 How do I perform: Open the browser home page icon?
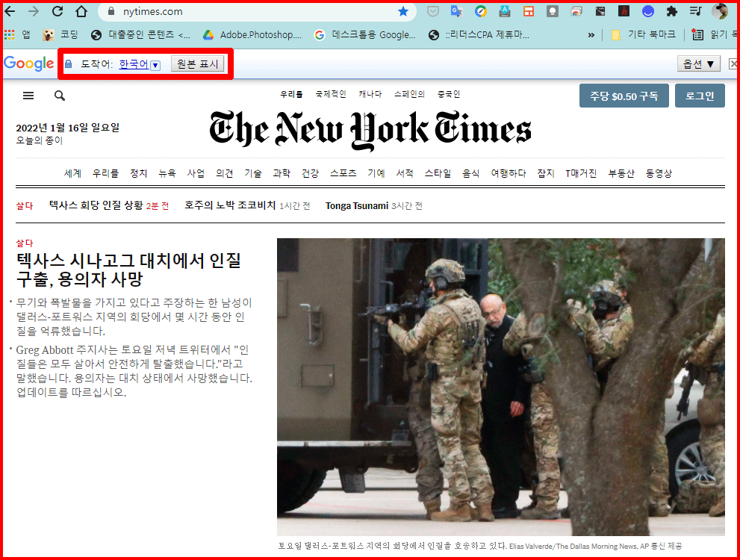[81, 11]
